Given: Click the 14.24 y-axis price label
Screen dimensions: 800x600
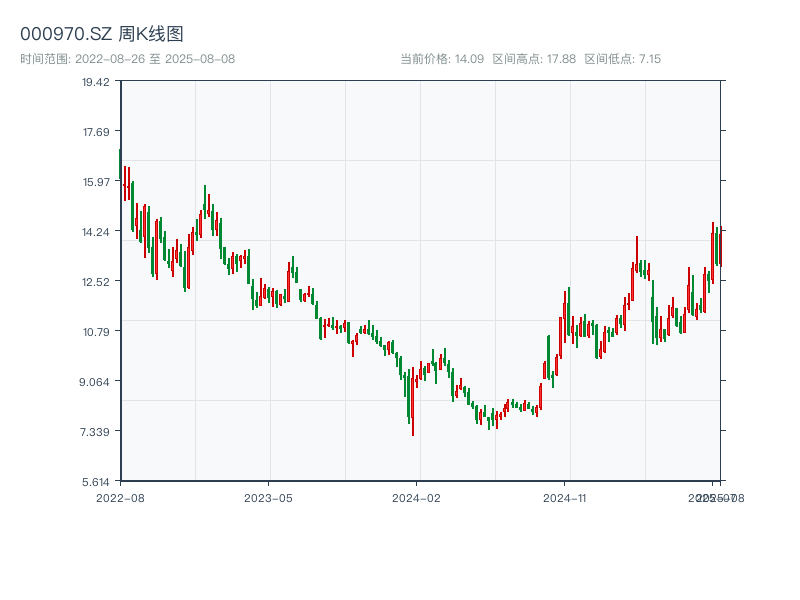Looking at the screenshot, I should click(96, 232).
